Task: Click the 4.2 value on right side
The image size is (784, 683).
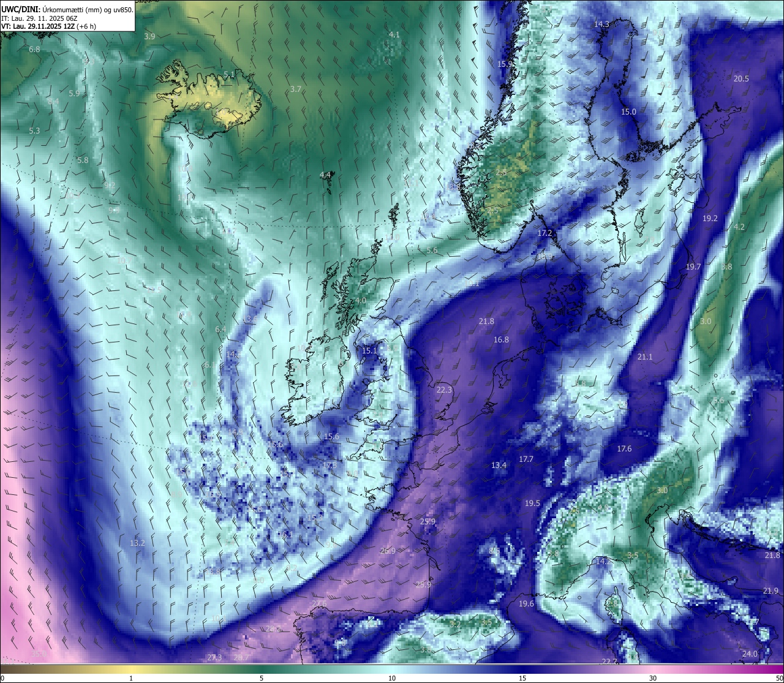Action: tap(739, 227)
